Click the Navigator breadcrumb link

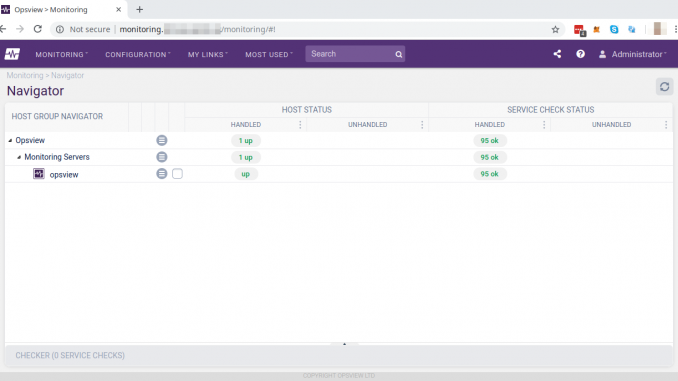pos(67,75)
